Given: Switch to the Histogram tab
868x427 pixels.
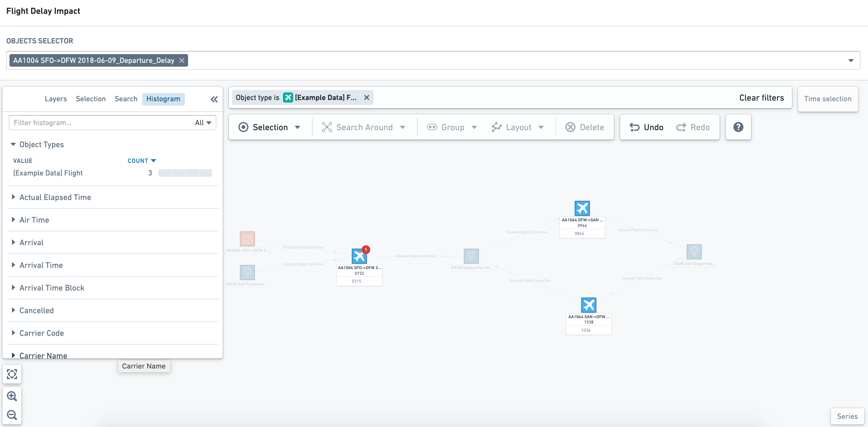Looking at the screenshot, I should pos(163,98).
